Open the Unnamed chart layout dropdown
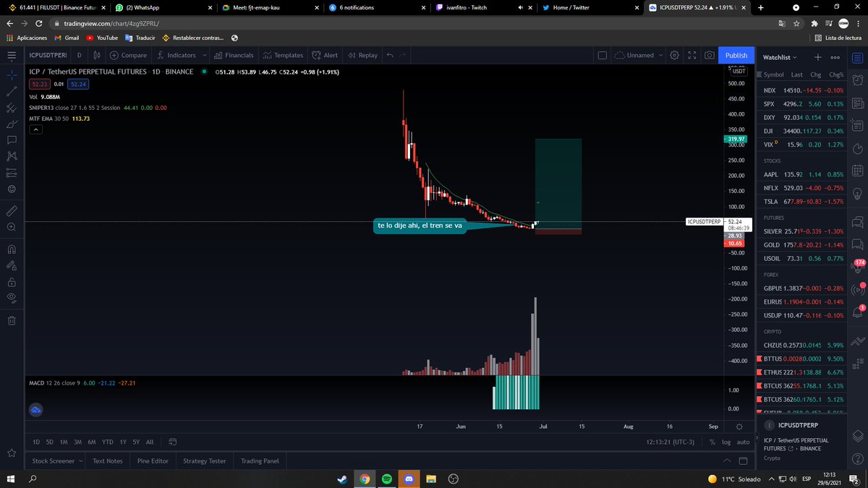The height and width of the screenshot is (488, 868). (637, 55)
